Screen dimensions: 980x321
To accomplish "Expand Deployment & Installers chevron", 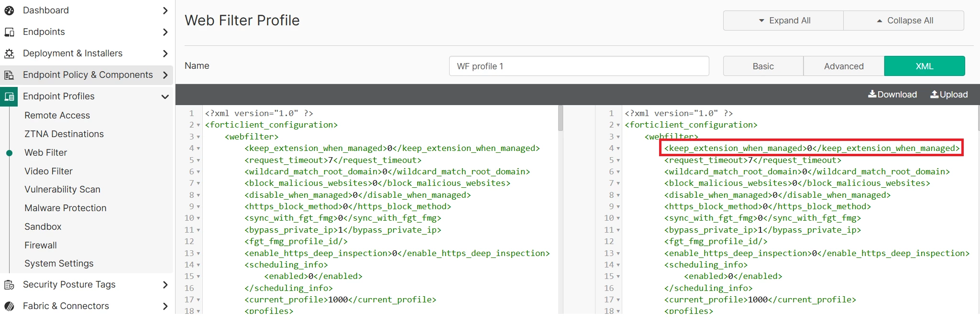I will 165,53.
